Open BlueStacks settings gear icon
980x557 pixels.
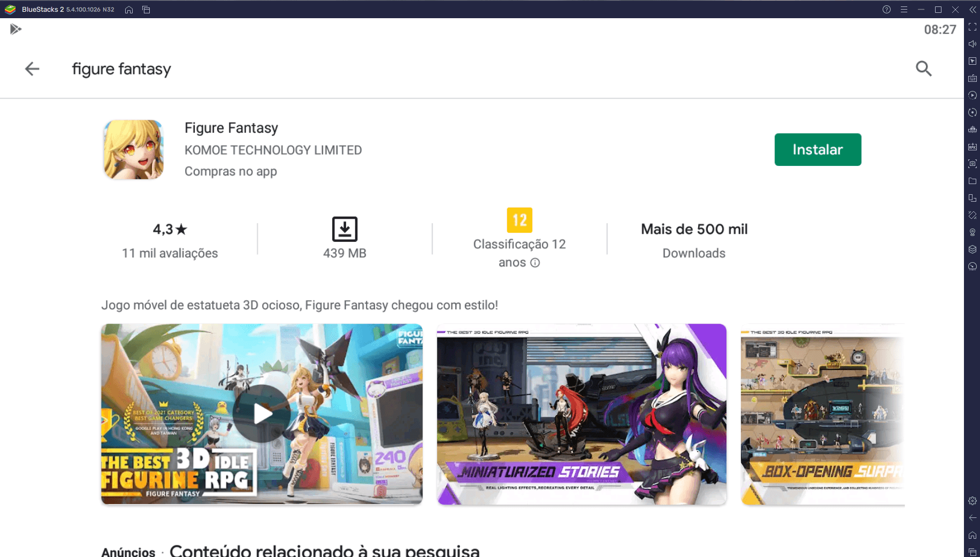coord(973,501)
